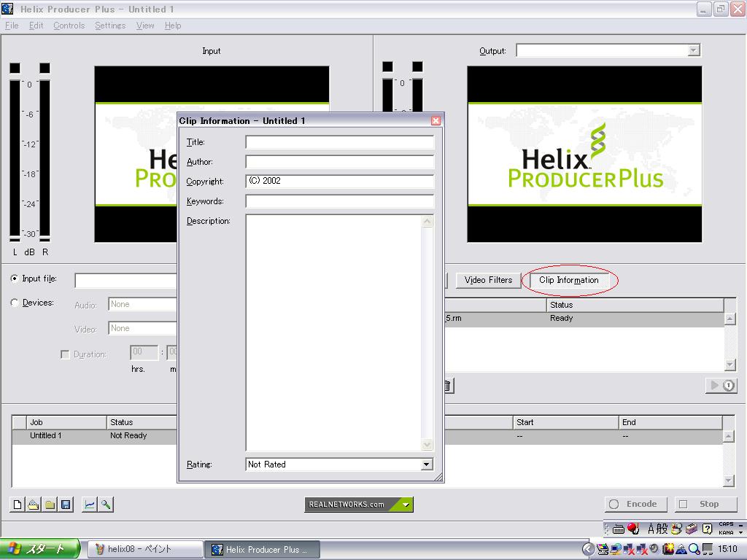Click the toolbox icon in language bar
Screen dimensions: 747x560
[692, 528]
